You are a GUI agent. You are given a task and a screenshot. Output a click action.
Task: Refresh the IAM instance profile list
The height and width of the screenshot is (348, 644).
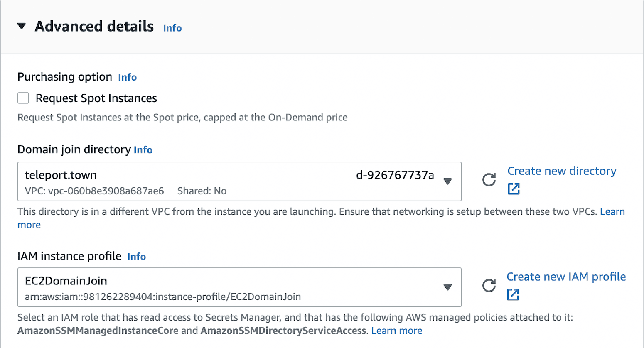tap(489, 286)
